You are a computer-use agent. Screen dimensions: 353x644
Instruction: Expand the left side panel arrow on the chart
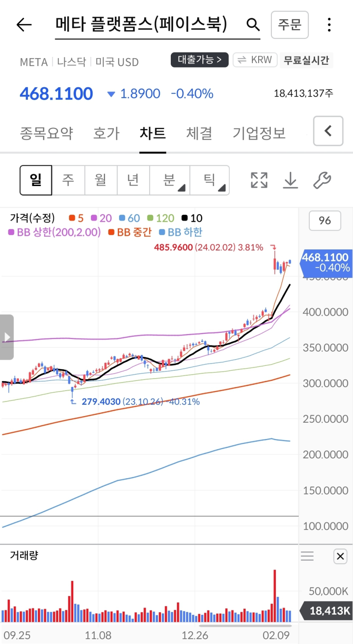pos(7,337)
